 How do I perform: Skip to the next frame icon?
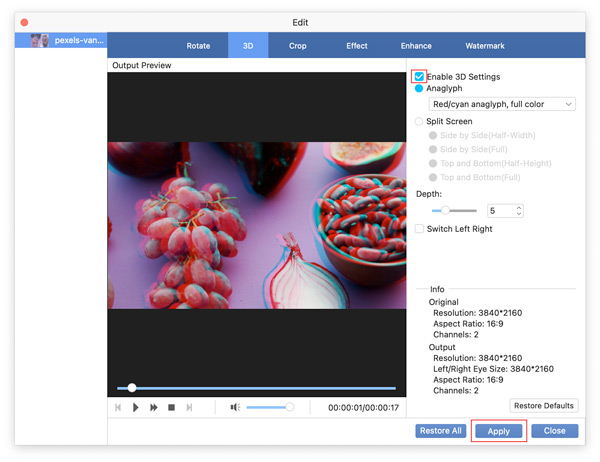point(189,408)
